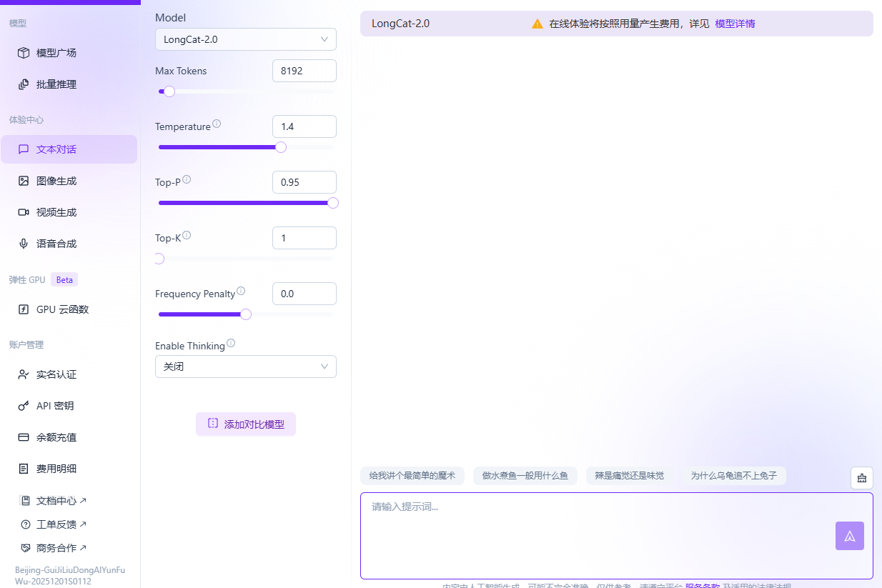Viewport: 882px width, 588px height.
Task: Click the send message arrow button
Action: coord(850,536)
